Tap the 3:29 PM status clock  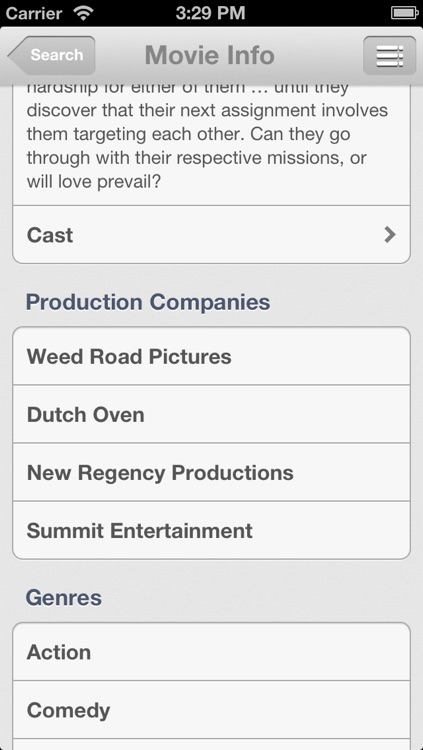pos(210,13)
